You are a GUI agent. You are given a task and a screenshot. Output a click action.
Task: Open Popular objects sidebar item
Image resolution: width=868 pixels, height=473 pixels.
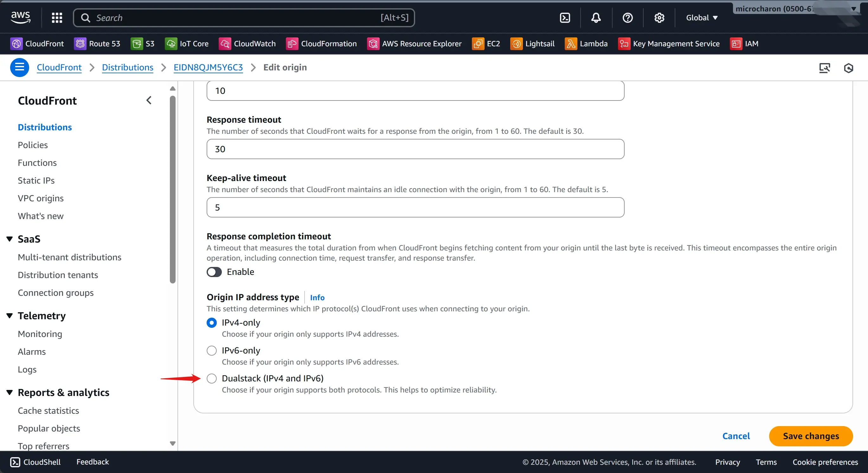tap(49, 429)
